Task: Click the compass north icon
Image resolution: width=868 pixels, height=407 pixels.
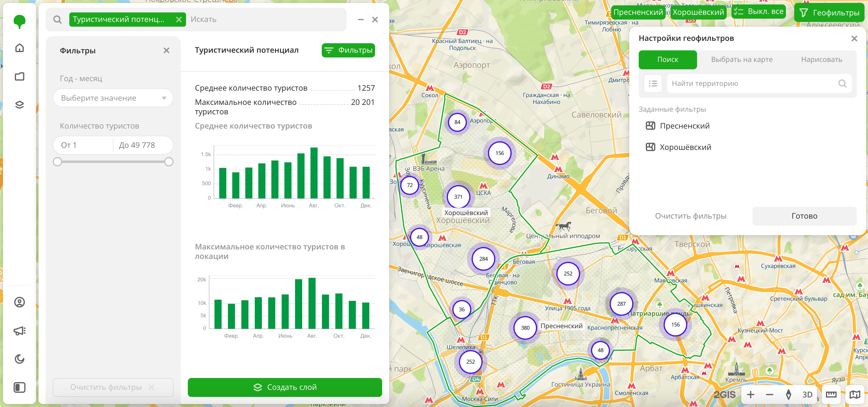Action: coord(789,395)
